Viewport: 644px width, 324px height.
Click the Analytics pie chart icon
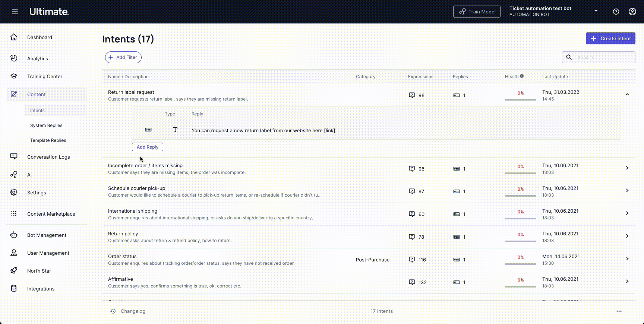(x=14, y=58)
